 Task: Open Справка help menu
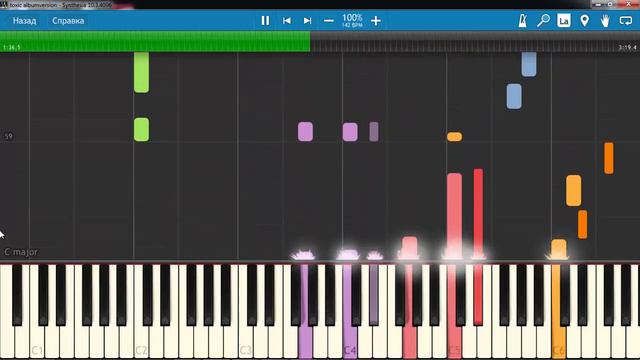pyautogui.click(x=68, y=21)
